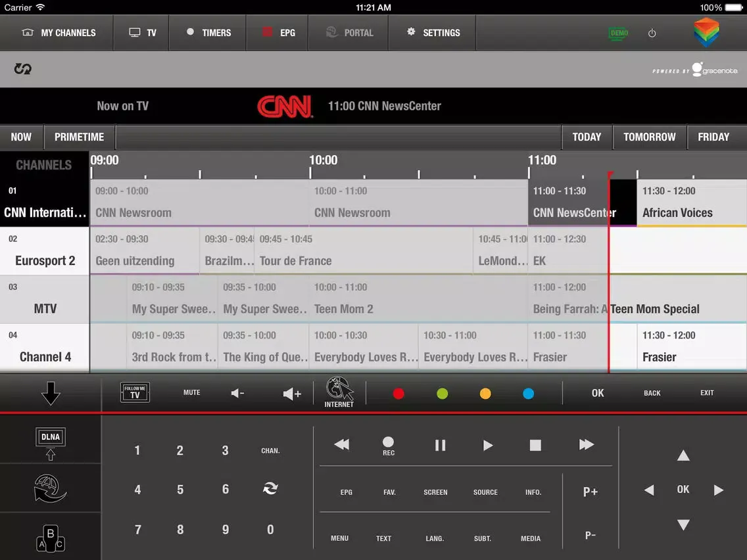The image size is (747, 560).
Task: Click the EXIT button
Action: click(x=707, y=393)
